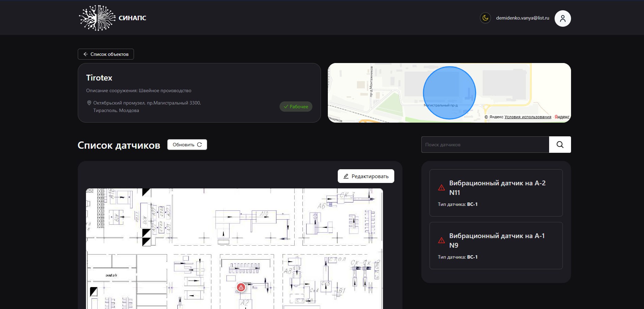644x309 pixels.
Task: Click the Синапс neural tree logo
Action: point(97,18)
